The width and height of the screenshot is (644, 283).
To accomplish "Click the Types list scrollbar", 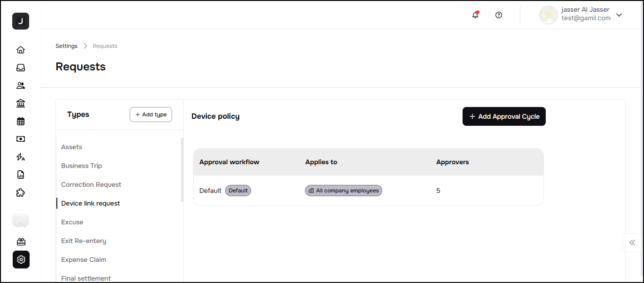I will (x=182, y=169).
